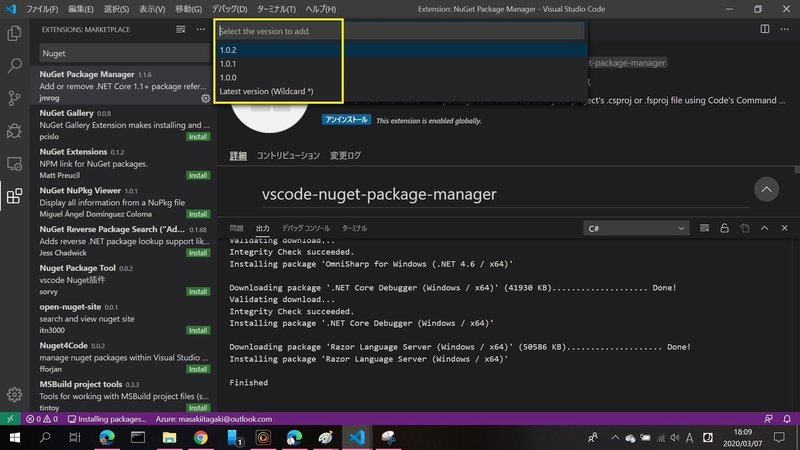Click the Azure account status bar entry
800x450 pixels.
(x=213, y=419)
